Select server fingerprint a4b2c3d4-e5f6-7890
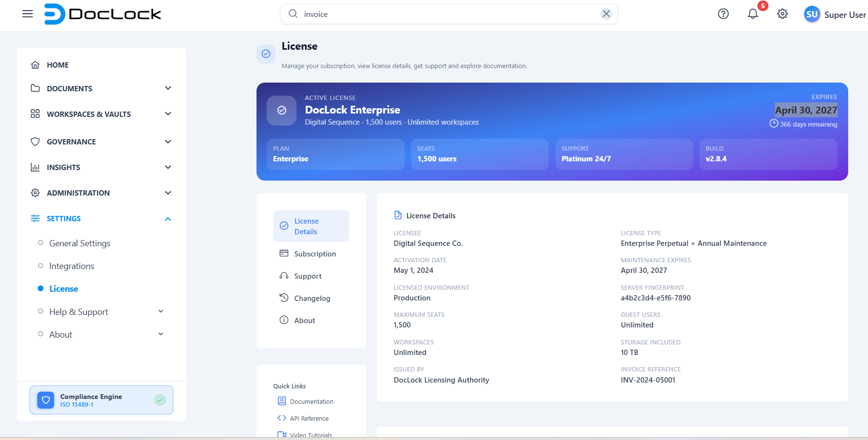 coord(655,298)
